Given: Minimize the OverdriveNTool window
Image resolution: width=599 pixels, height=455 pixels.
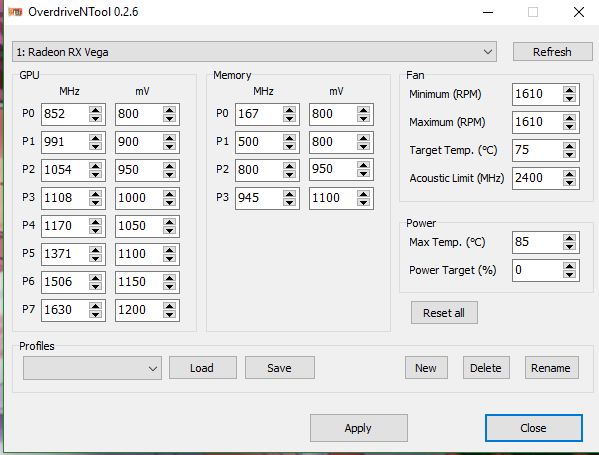Looking at the screenshot, I should tap(488, 12).
